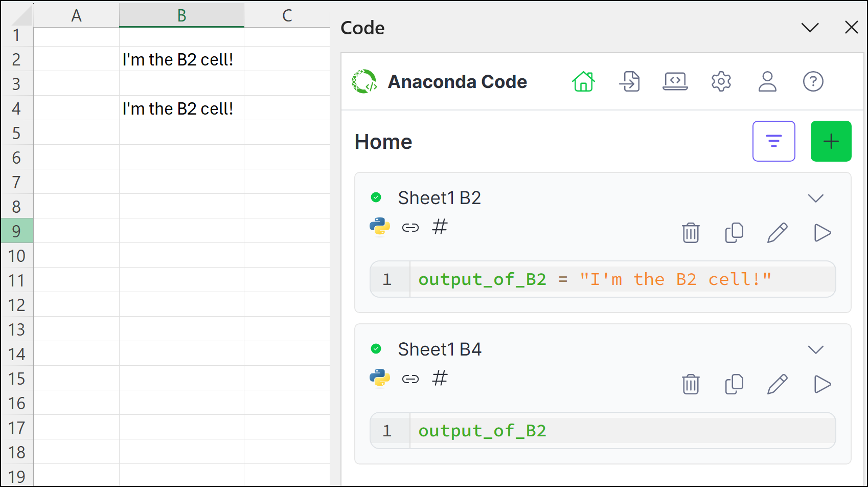
Task: Open the code environment laptop icon
Action: click(675, 81)
